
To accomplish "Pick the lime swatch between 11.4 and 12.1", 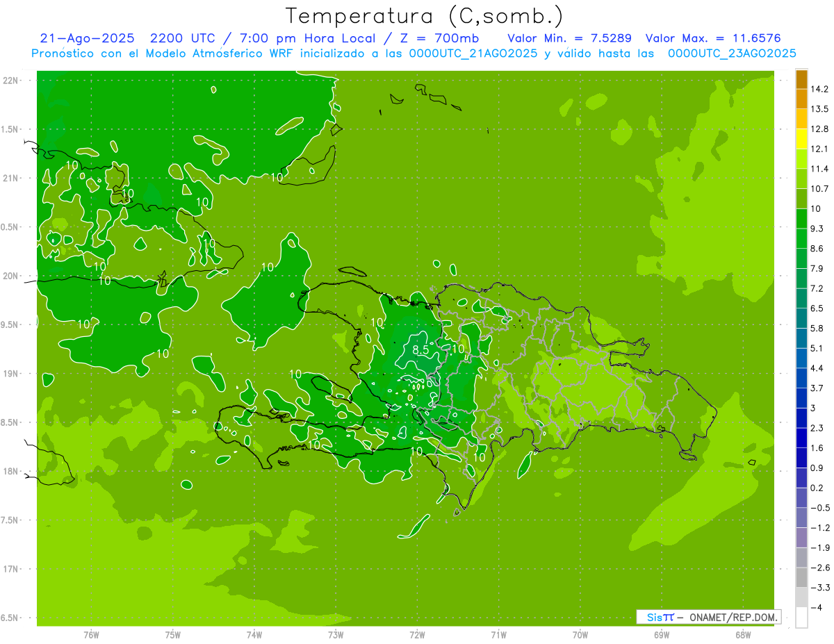I will click(801, 159).
